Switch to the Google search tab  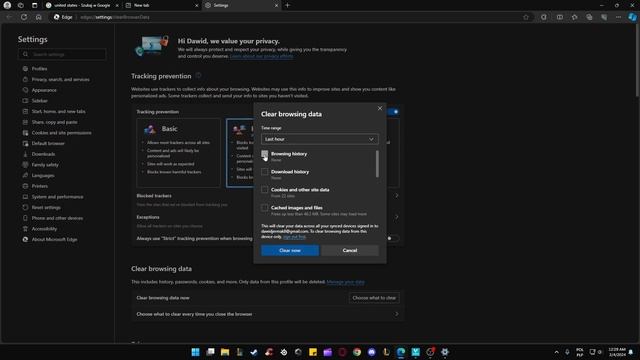click(x=82, y=5)
